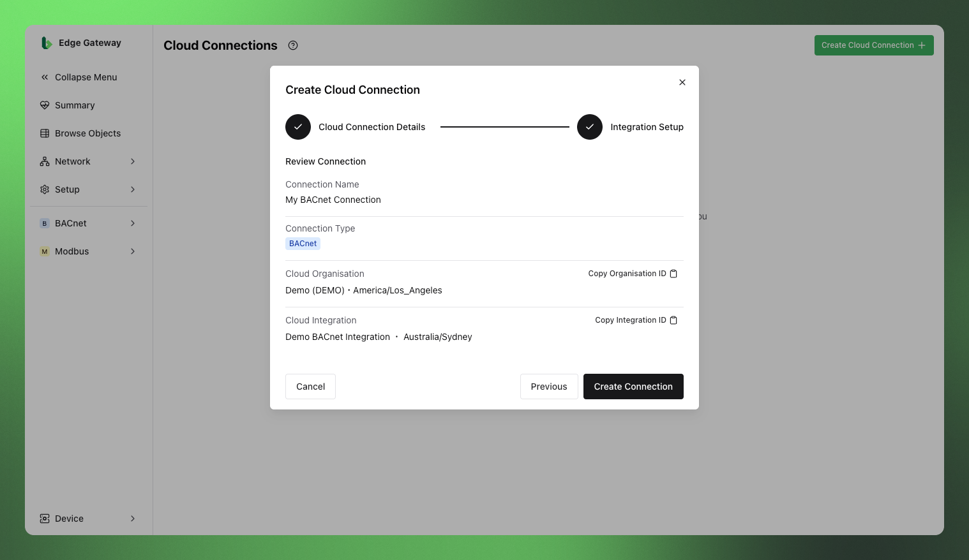Click the Integration Setup step checkmark

590,127
